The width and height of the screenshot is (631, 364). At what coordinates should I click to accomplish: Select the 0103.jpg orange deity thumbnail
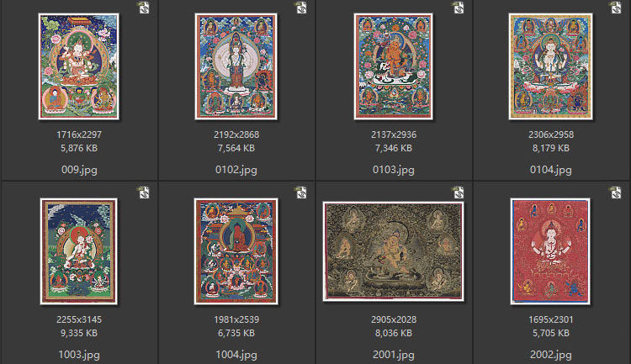pos(394,66)
